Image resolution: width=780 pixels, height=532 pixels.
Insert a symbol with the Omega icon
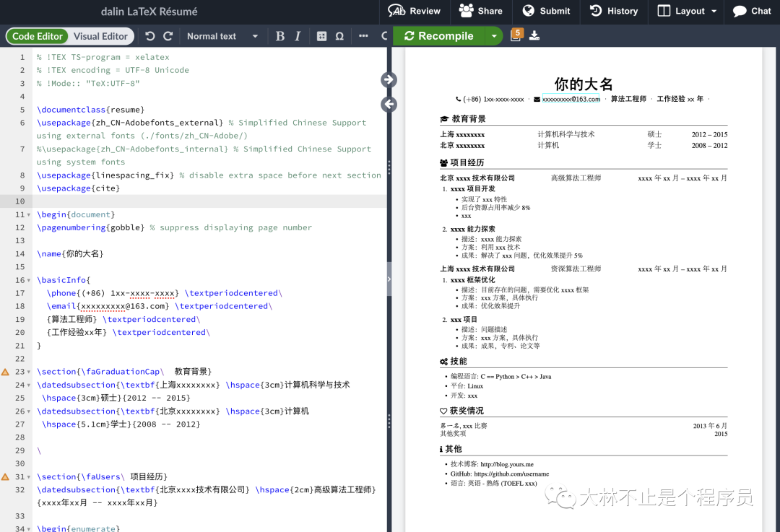click(339, 36)
